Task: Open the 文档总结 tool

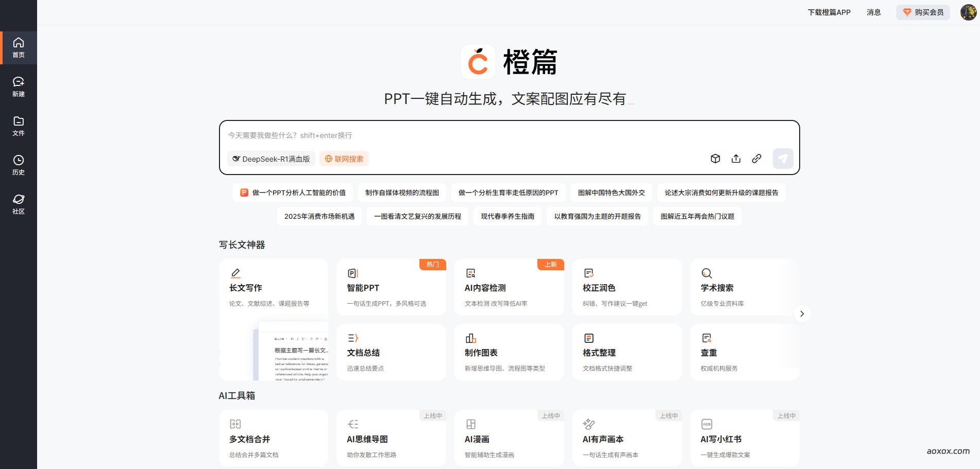Action: point(391,352)
